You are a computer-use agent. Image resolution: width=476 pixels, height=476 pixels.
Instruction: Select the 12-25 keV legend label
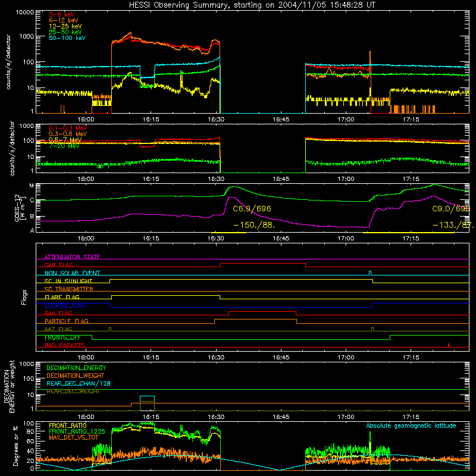(x=65, y=26)
